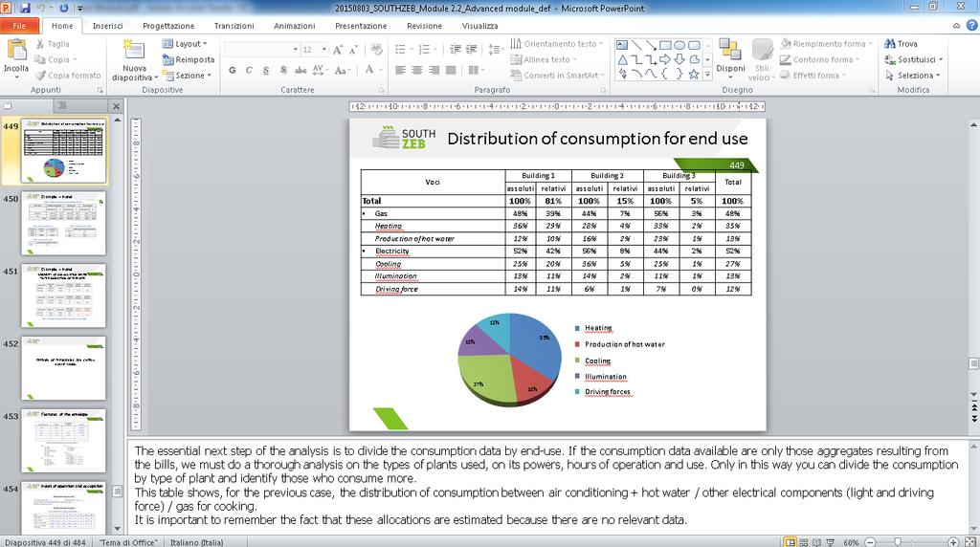Click Tema di Office in status bar
The width and height of the screenshot is (980, 547).
129,542
